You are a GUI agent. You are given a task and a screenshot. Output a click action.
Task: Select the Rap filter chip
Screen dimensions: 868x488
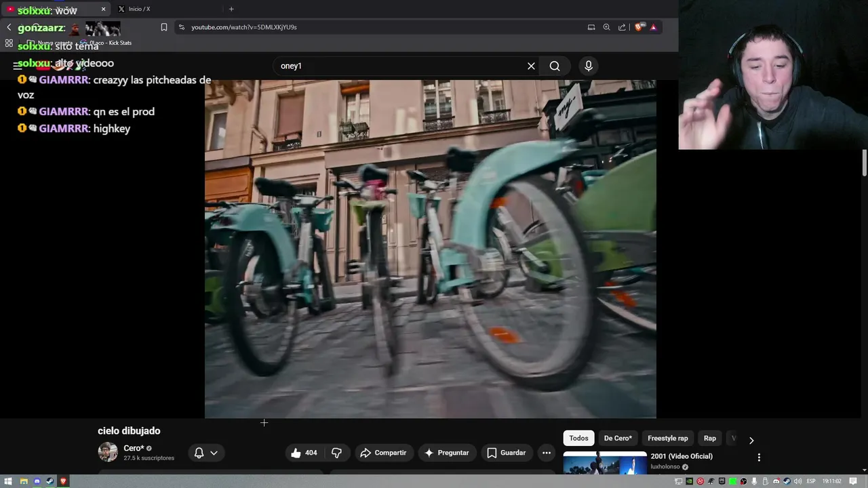coord(709,439)
